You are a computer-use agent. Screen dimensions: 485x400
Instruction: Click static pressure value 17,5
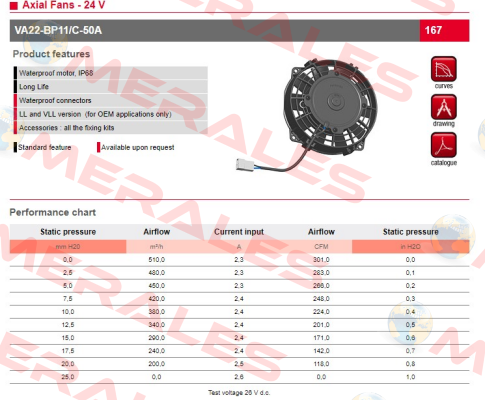68,351
